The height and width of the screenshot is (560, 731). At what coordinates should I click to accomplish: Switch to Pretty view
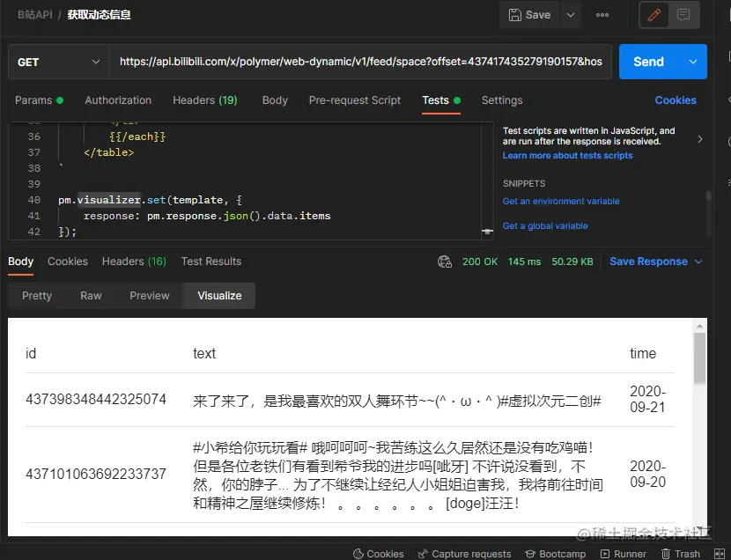pyautogui.click(x=37, y=296)
